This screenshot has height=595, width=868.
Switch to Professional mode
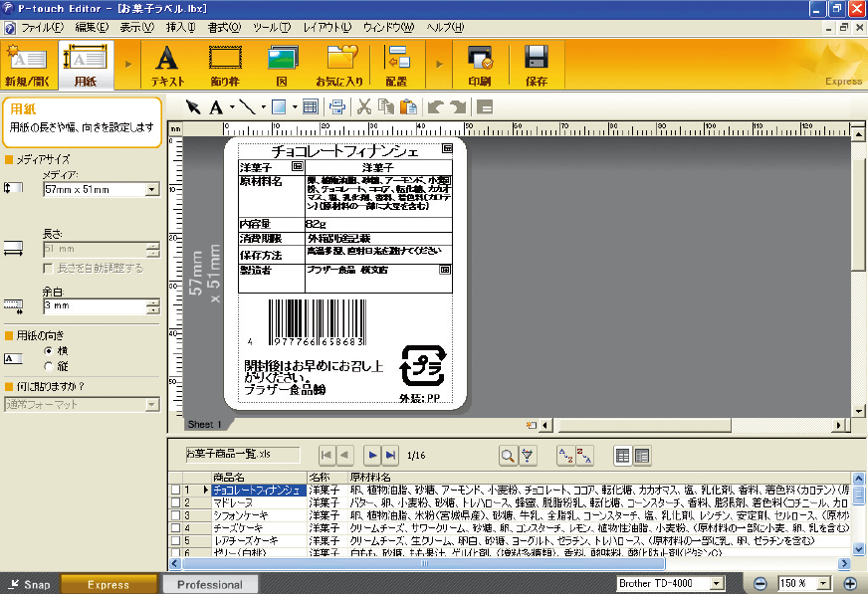(210, 584)
